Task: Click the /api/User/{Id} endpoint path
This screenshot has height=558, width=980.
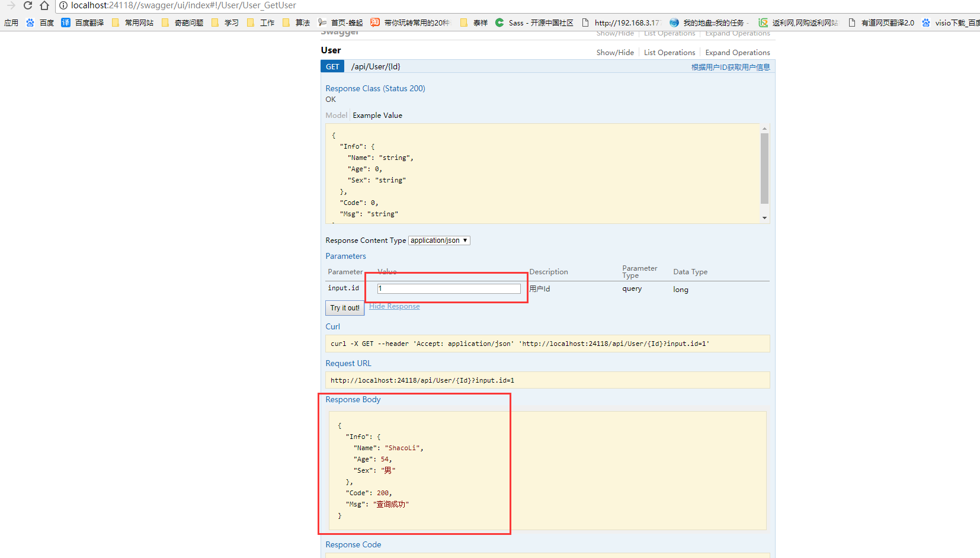Action: point(376,67)
